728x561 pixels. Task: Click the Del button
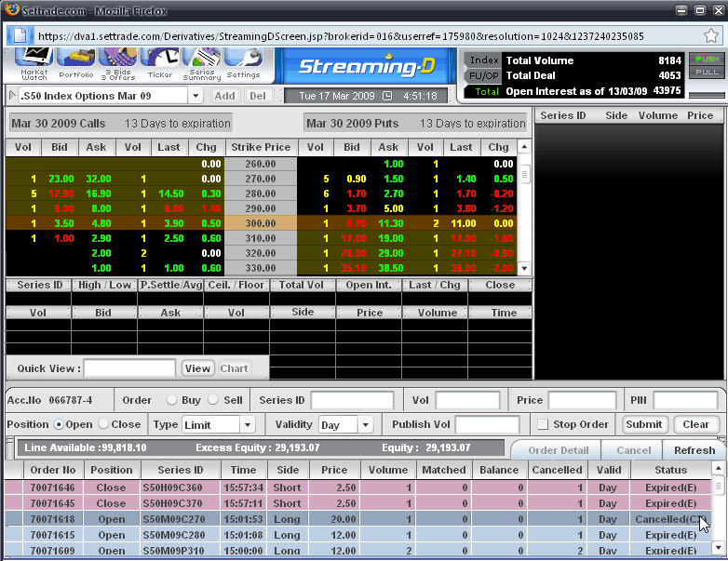coord(258,96)
